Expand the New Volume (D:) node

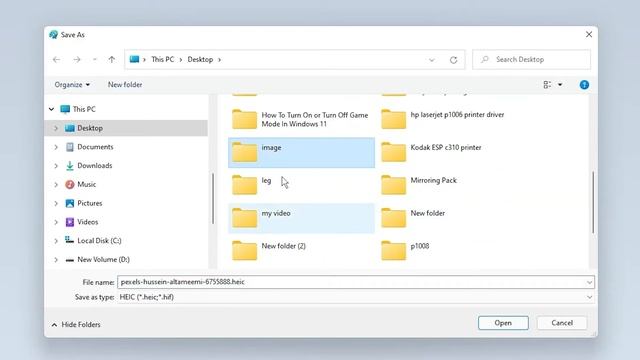(x=56, y=260)
